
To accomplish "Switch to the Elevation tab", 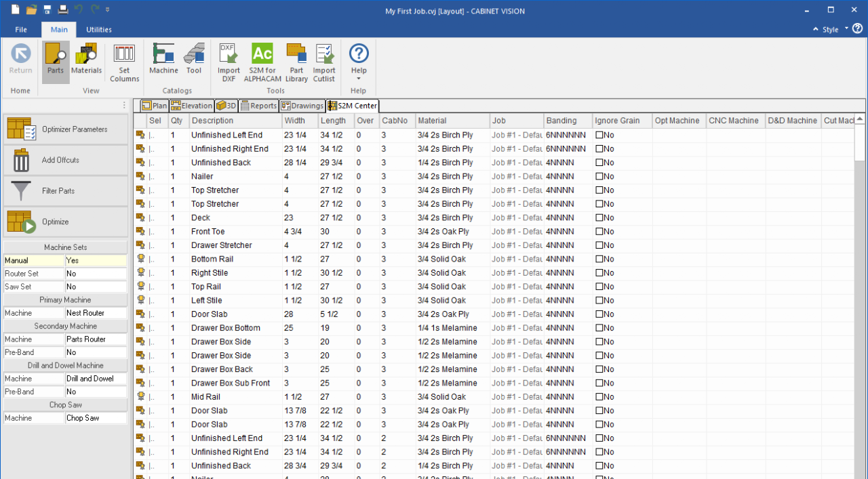I will pos(191,106).
